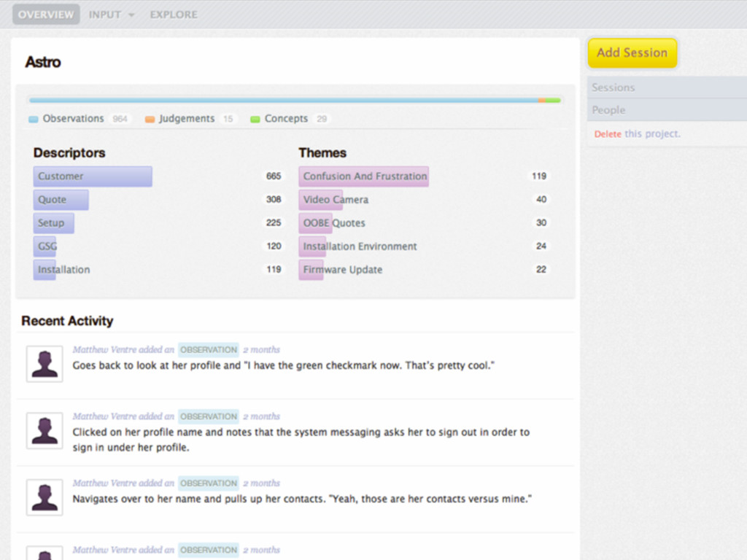Open the Video Camera theme
The width and height of the screenshot is (747, 560).
336,200
